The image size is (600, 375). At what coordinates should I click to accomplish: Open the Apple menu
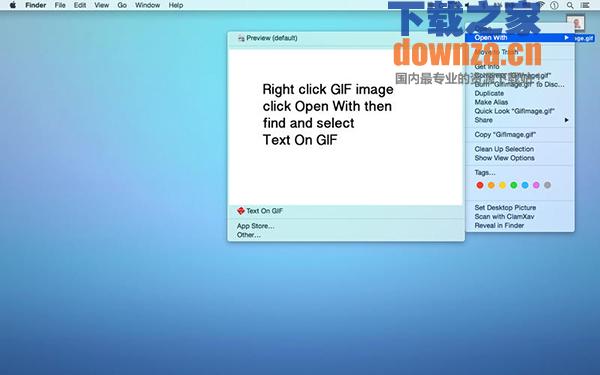click(x=13, y=5)
